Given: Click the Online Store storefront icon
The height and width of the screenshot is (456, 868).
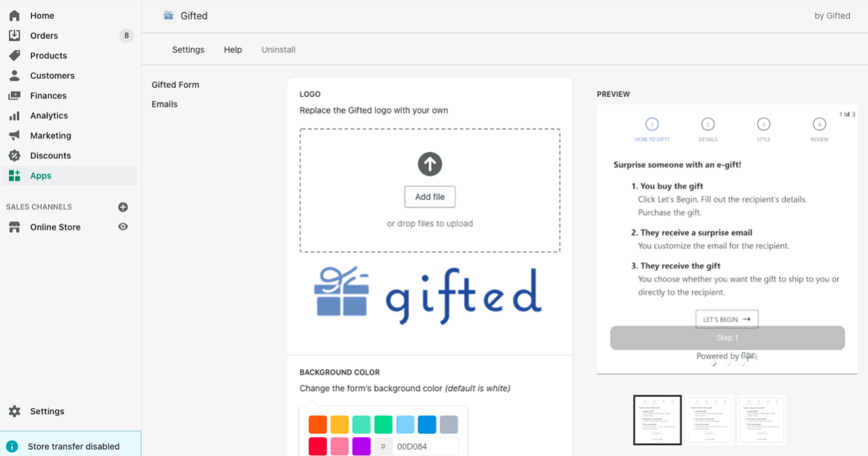Looking at the screenshot, I should [14, 227].
